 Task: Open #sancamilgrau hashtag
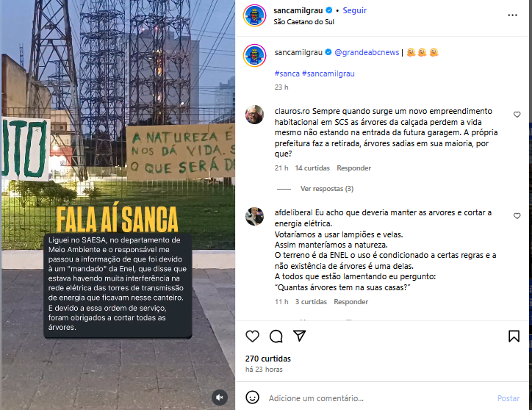point(328,73)
